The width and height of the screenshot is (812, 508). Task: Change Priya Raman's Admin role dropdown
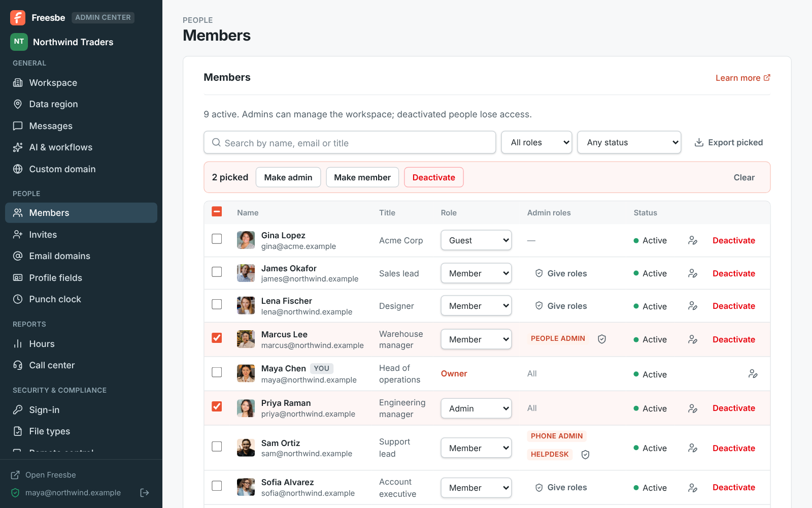(x=476, y=408)
